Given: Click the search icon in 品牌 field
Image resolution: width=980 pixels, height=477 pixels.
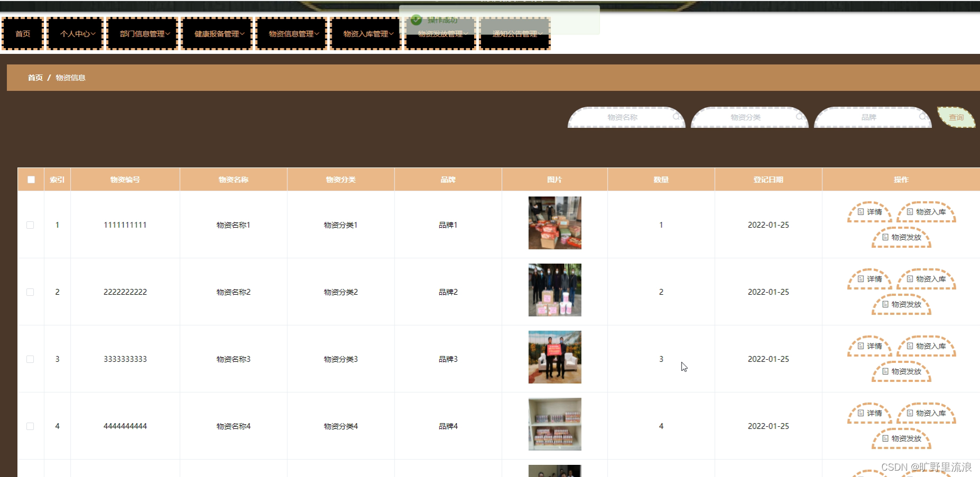Looking at the screenshot, I should 923,117.
